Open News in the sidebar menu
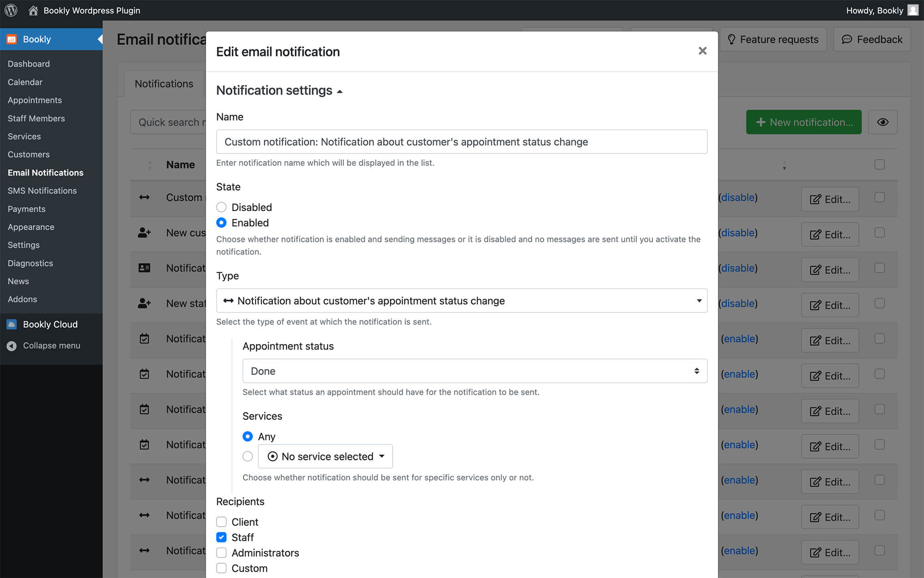 [x=18, y=281]
